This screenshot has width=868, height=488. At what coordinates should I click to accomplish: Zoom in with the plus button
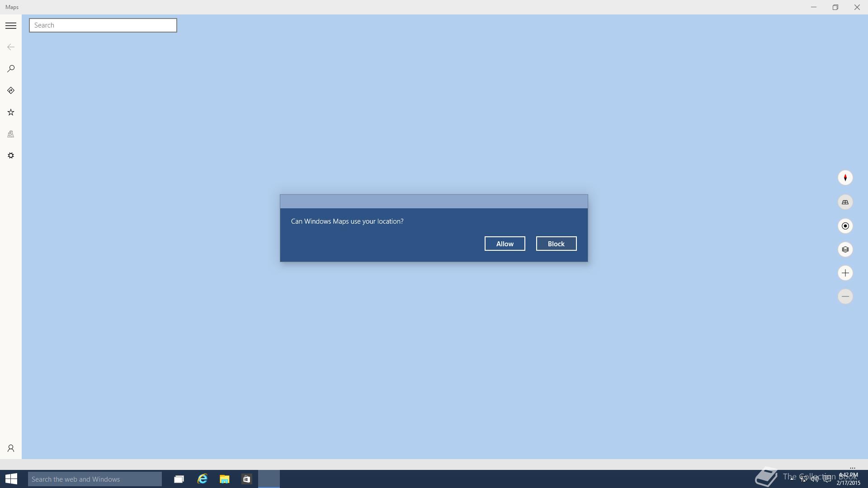point(845,273)
